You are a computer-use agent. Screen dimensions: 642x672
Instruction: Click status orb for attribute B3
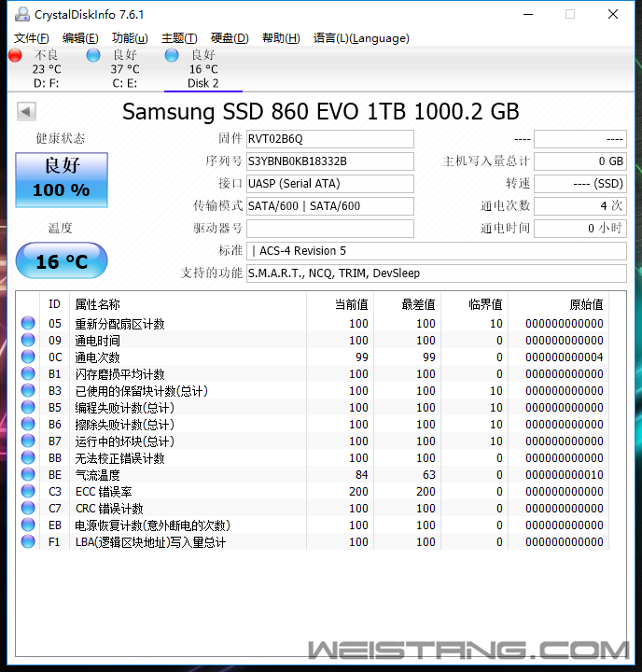(28, 390)
